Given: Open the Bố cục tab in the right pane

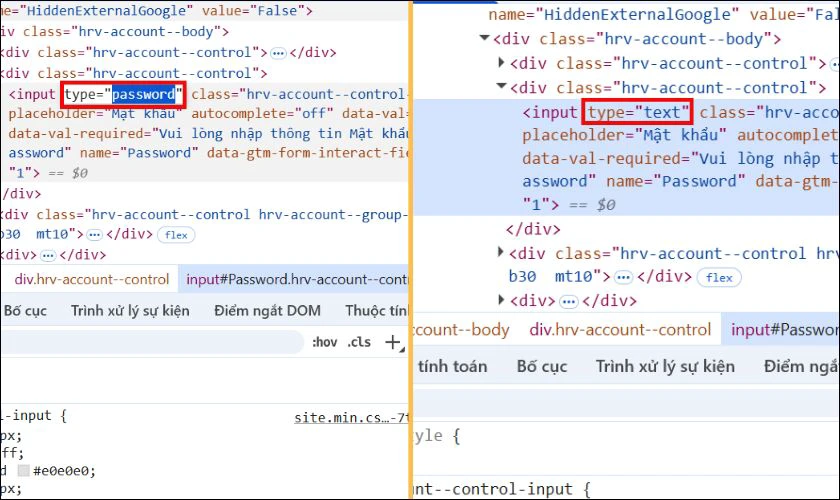Looking at the screenshot, I should [x=542, y=367].
